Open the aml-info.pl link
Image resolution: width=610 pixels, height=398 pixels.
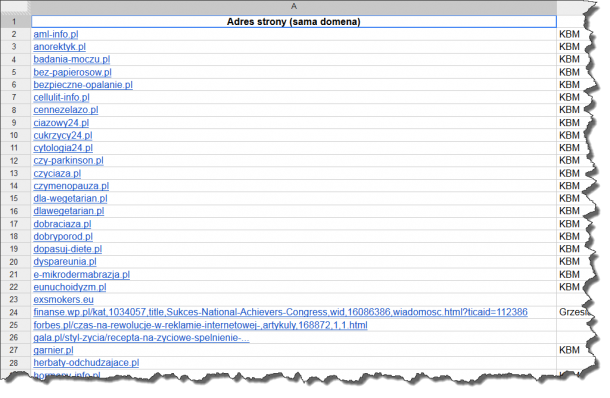point(56,34)
